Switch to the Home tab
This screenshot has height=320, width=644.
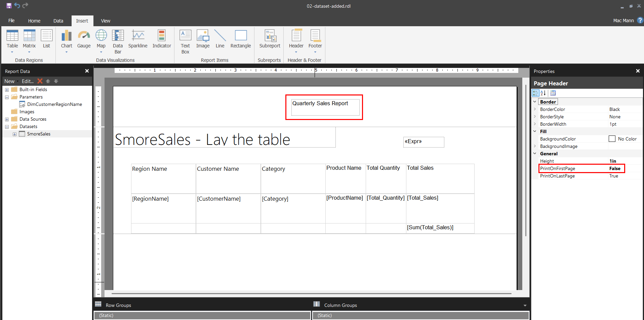click(34, 21)
